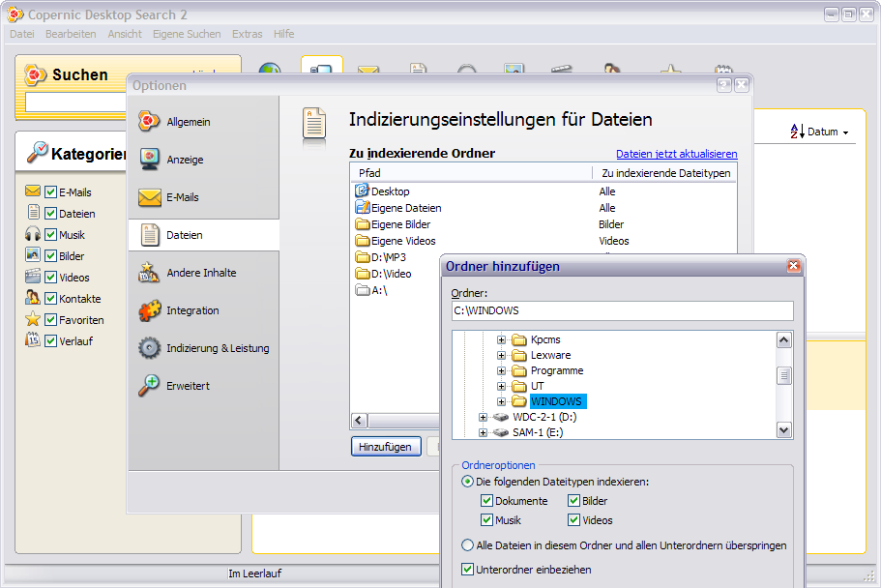Select A:\ row in folder list
Image resolution: width=881 pixels, height=588 pixels.
396,290
